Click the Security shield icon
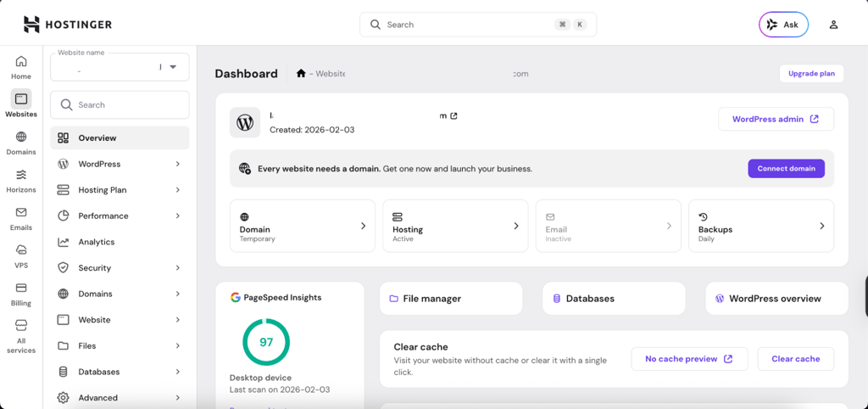Screen dimensions: 868x409 tap(63, 268)
